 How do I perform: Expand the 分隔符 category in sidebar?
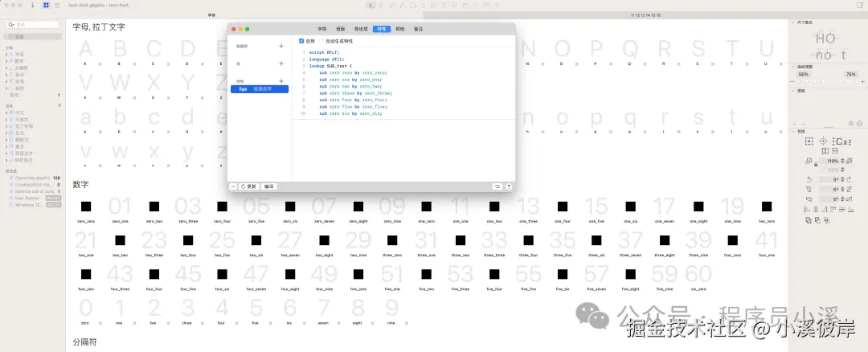tap(6, 68)
